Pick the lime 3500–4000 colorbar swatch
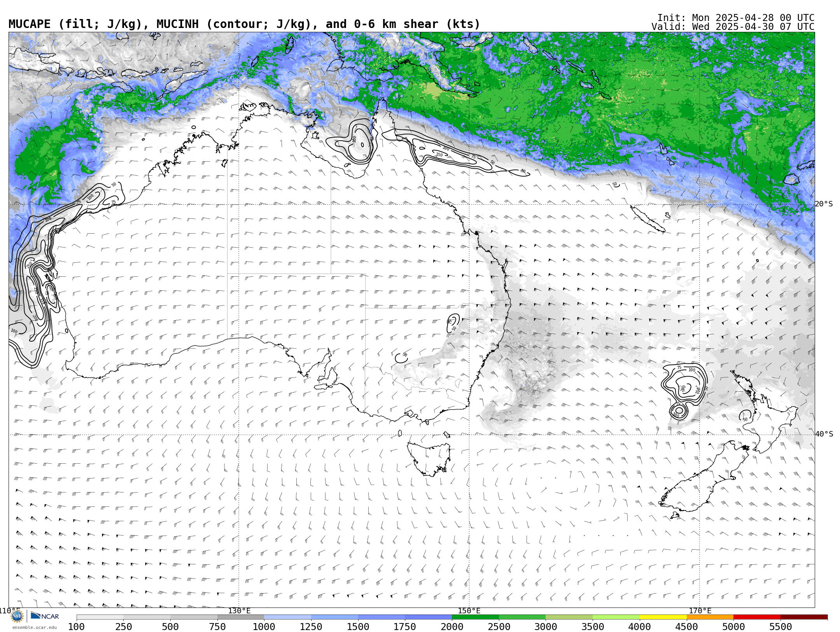 point(616,617)
